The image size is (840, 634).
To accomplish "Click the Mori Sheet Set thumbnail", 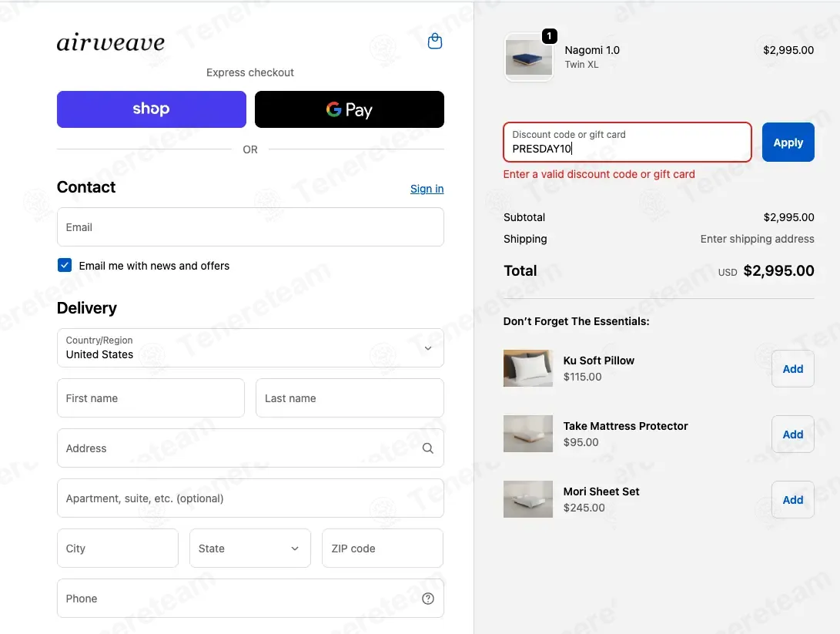I will [527, 499].
